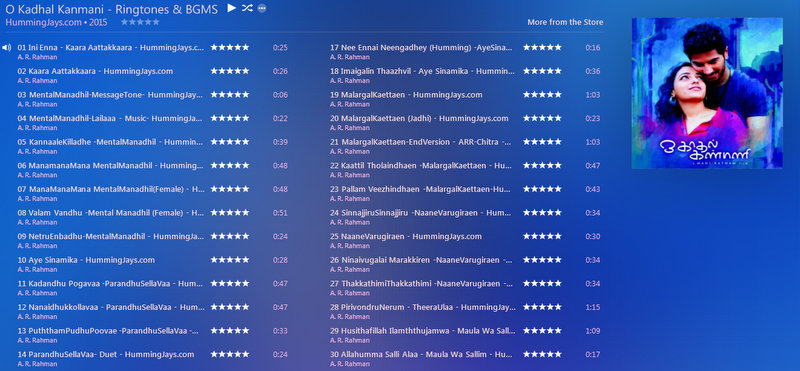Select track 21 MalargalKaettaen-EndVersion

[x=421, y=141]
